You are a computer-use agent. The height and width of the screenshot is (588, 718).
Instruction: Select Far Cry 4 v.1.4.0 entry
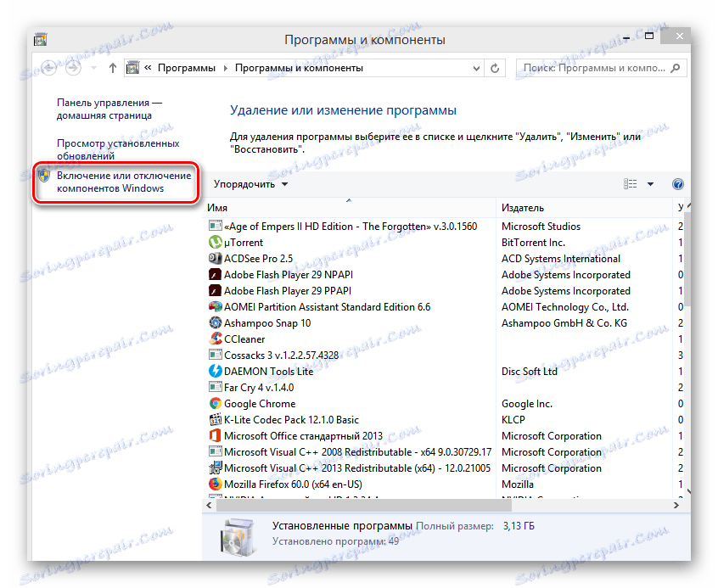tap(259, 388)
